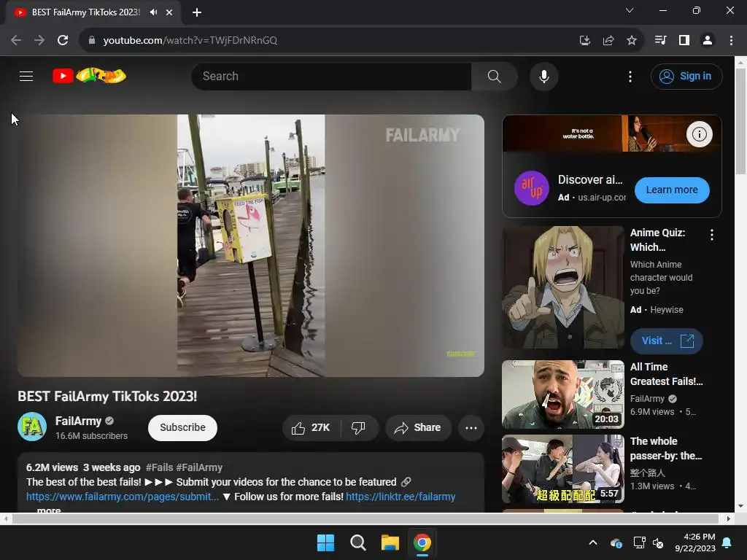Click ad info icon on air up banner
This screenshot has width=747, height=560.
699,134
